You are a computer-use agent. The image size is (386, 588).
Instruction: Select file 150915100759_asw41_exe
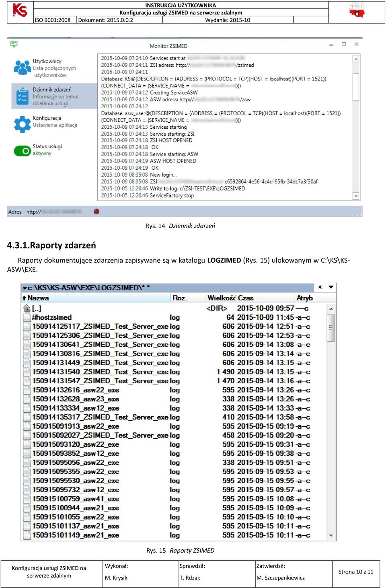pyautogui.click(x=76, y=499)
